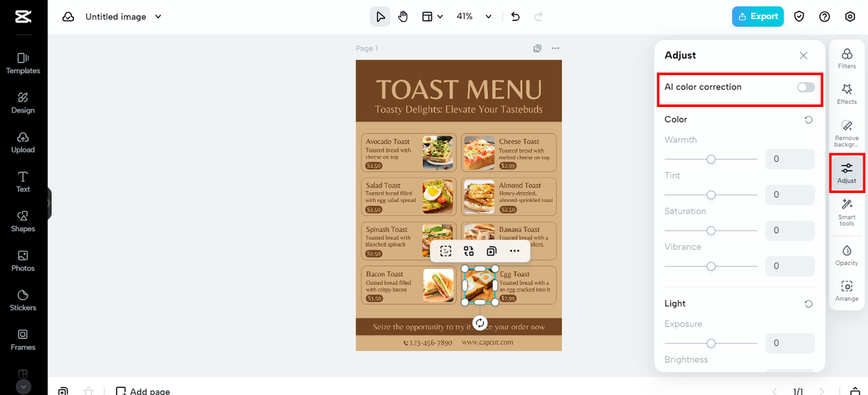Image resolution: width=868 pixels, height=395 pixels.
Task: Enable the AI color correction toggle
Action: pyautogui.click(x=806, y=87)
